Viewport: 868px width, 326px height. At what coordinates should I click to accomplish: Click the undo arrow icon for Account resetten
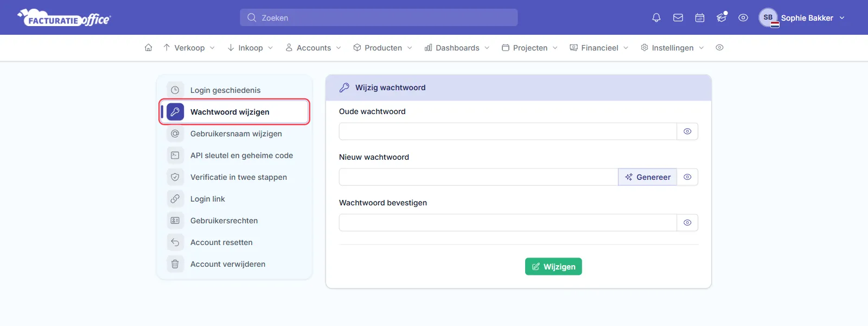[x=175, y=242]
